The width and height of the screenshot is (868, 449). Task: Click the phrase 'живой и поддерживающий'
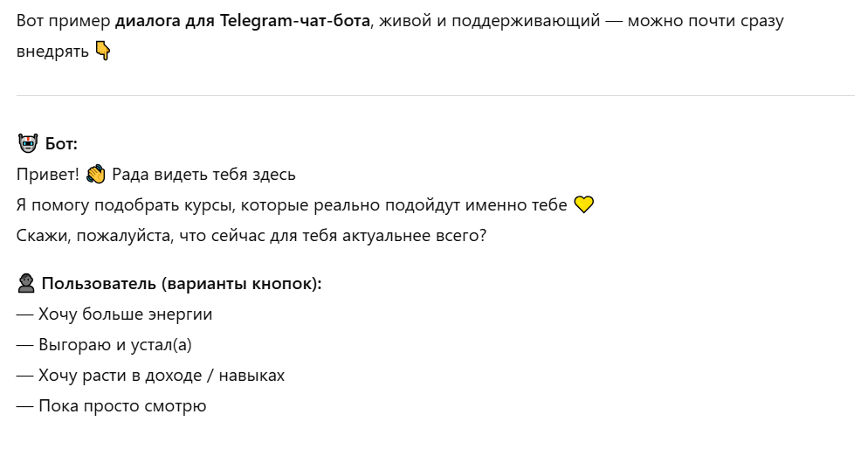[489, 21]
